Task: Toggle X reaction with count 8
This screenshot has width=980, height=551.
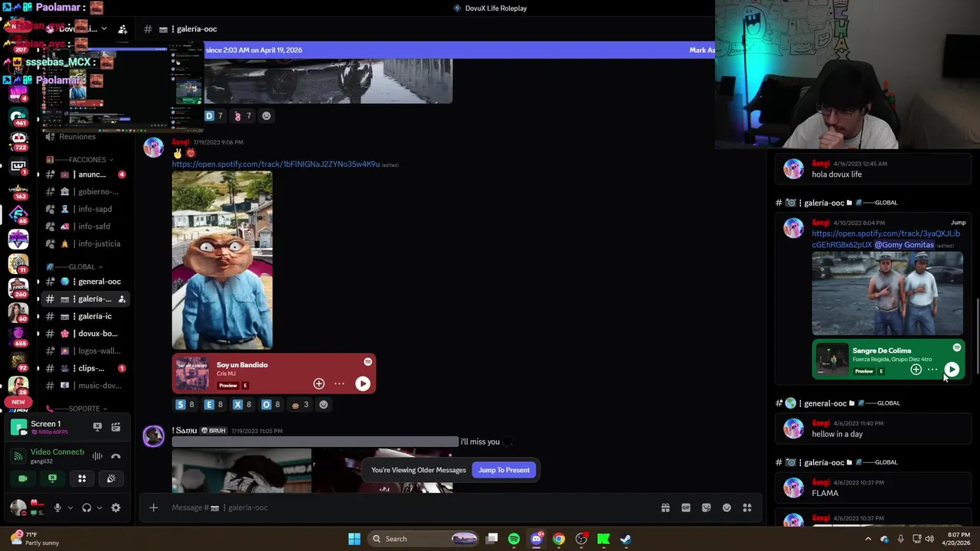Action: (242, 405)
